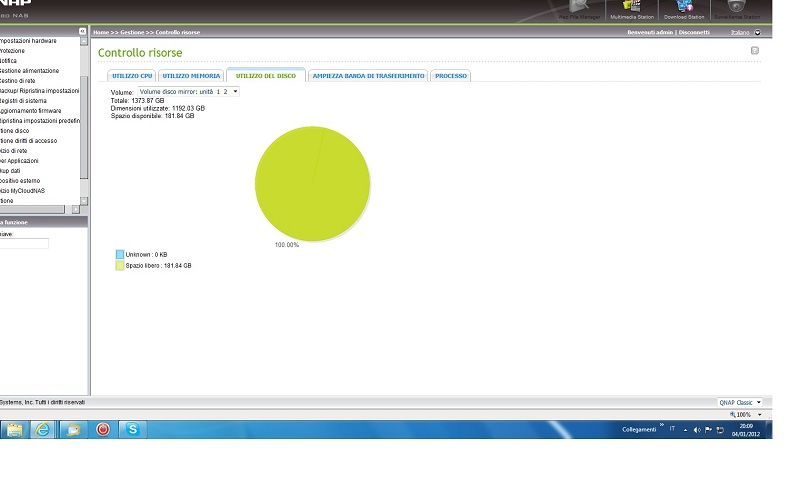Open the Processo tab
Screen dimensions: 800x500
(x=450, y=76)
